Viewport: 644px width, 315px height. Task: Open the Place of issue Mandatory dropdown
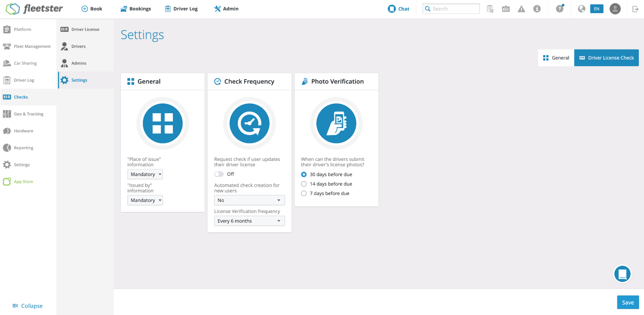pos(145,174)
